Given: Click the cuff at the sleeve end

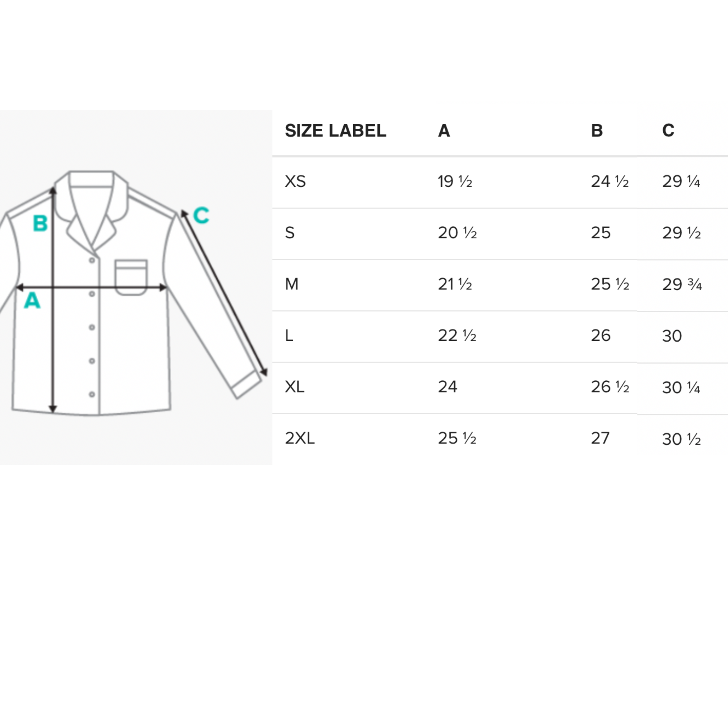Looking at the screenshot, I should click(246, 384).
